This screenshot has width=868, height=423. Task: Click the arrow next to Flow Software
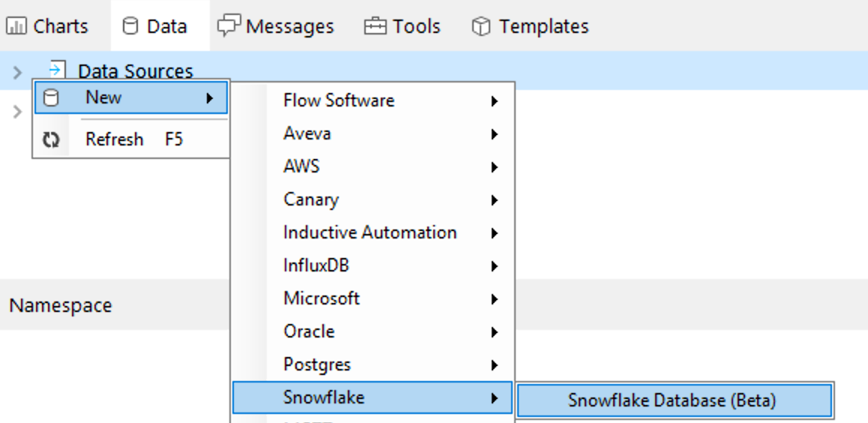(494, 101)
